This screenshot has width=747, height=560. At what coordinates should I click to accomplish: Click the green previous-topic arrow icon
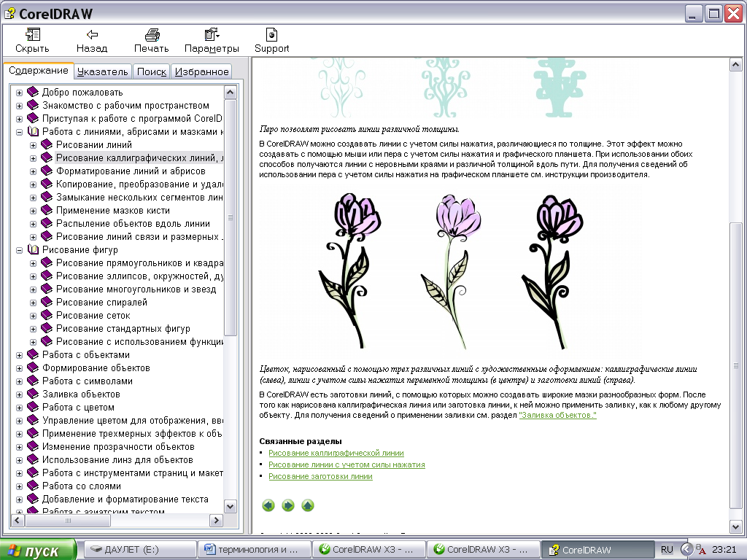pos(268,505)
